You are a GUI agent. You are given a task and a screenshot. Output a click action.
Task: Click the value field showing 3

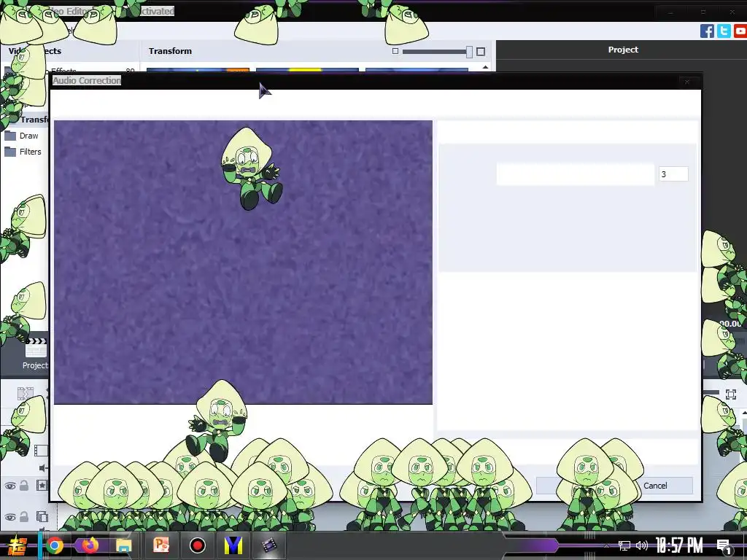click(673, 174)
